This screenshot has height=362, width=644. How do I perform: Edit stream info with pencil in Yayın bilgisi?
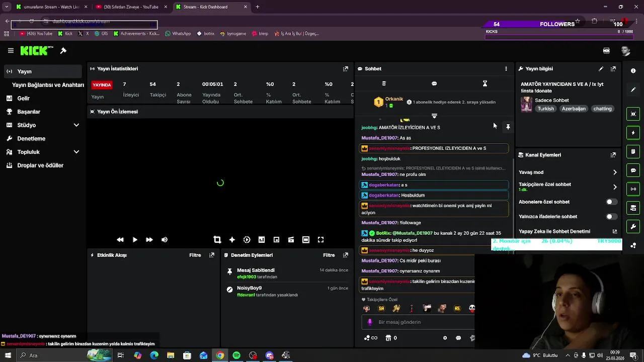click(x=601, y=69)
